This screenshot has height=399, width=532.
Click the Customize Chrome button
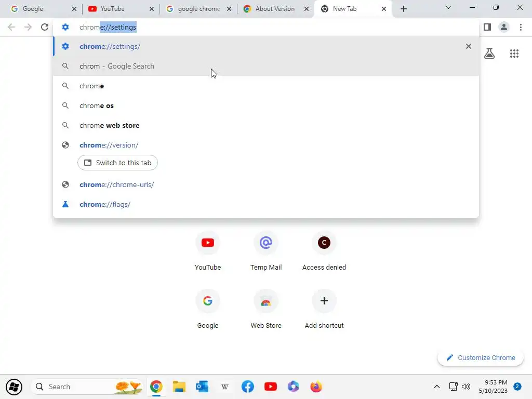481,357
